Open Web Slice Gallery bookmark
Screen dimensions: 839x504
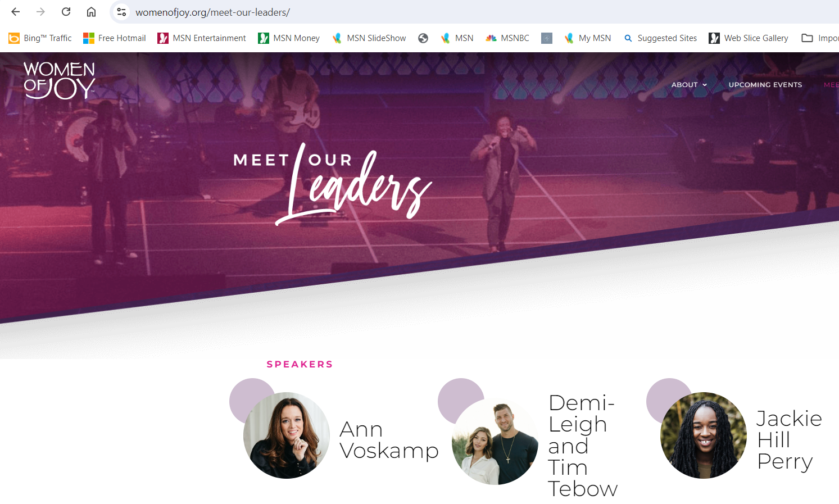click(x=749, y=38)
